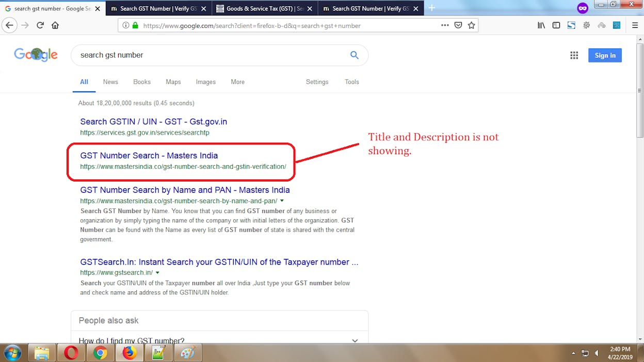This screenshot has height=362, width=644.
Task: Reload the current page
Action: point(40,25)
